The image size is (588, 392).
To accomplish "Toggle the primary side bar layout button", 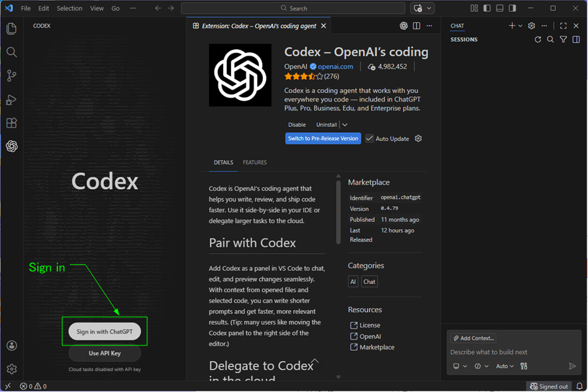I will click(x=487, y=9).
